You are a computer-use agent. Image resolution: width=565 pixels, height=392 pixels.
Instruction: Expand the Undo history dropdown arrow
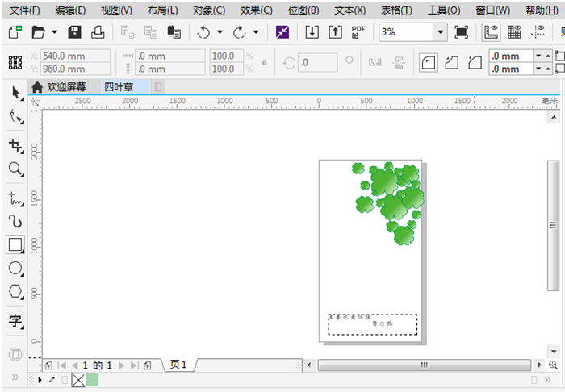pyautogui.click(x=220, y=32)
